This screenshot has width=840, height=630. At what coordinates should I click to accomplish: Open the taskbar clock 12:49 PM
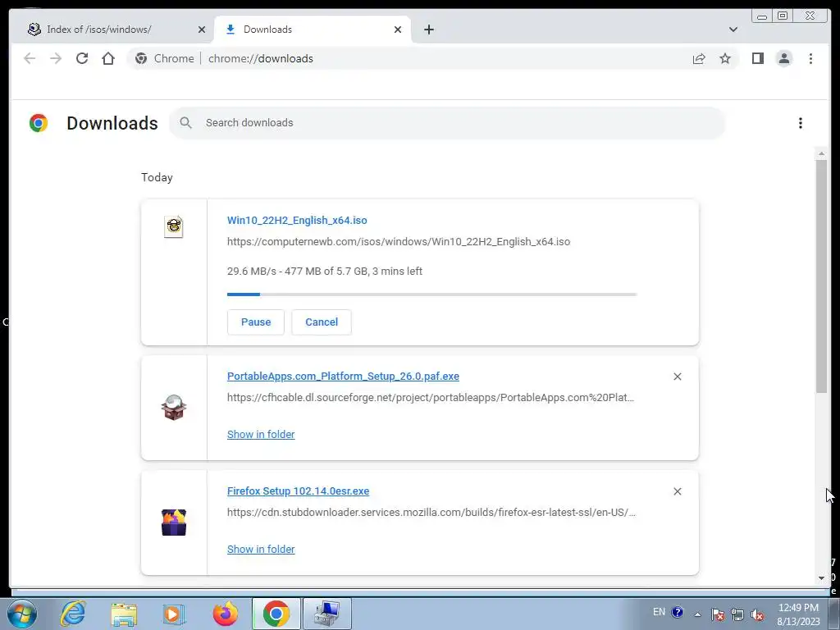tap(798, 614)
